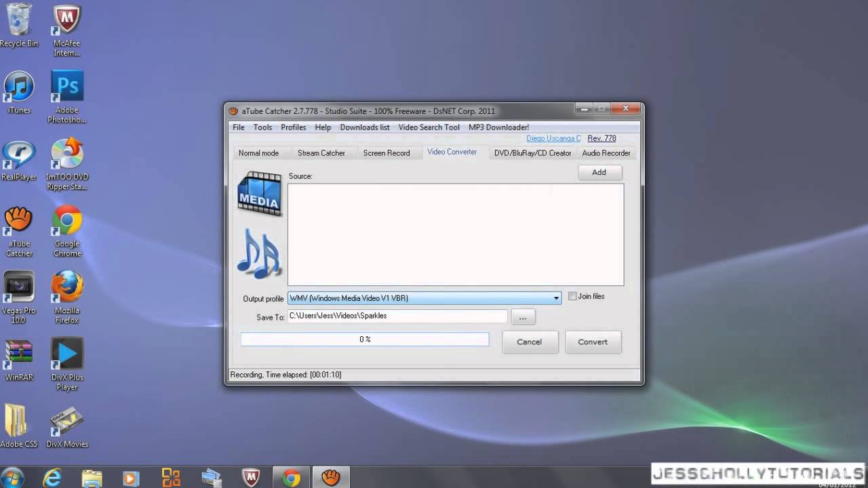The width and height of the screenshot is (868, 488).
Task: Click the aTube Catcher title bar icon
Action: click(233, 111)
